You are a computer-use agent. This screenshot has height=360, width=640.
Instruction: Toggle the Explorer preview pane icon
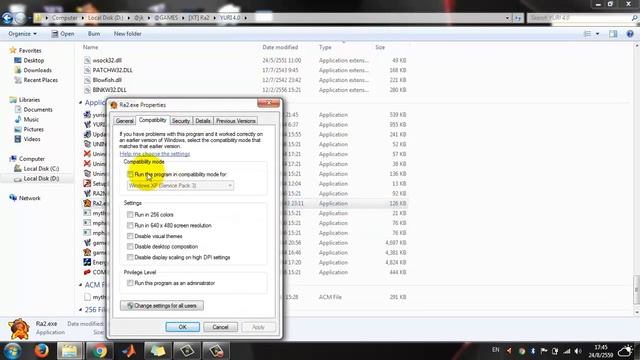point(613,34)
